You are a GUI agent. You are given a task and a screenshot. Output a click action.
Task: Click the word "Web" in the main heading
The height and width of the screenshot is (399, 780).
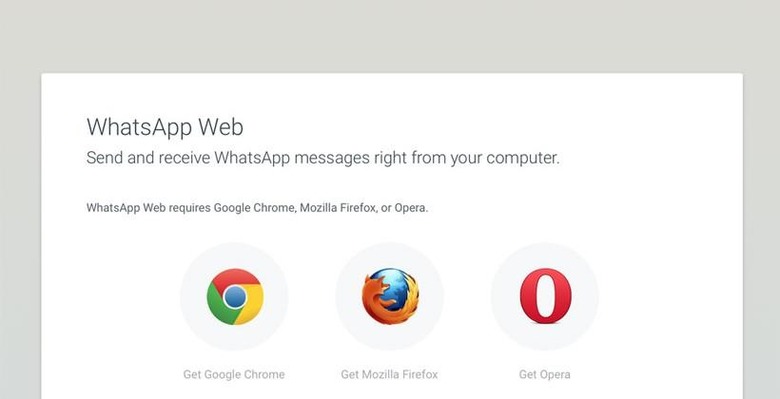[221, 127]
